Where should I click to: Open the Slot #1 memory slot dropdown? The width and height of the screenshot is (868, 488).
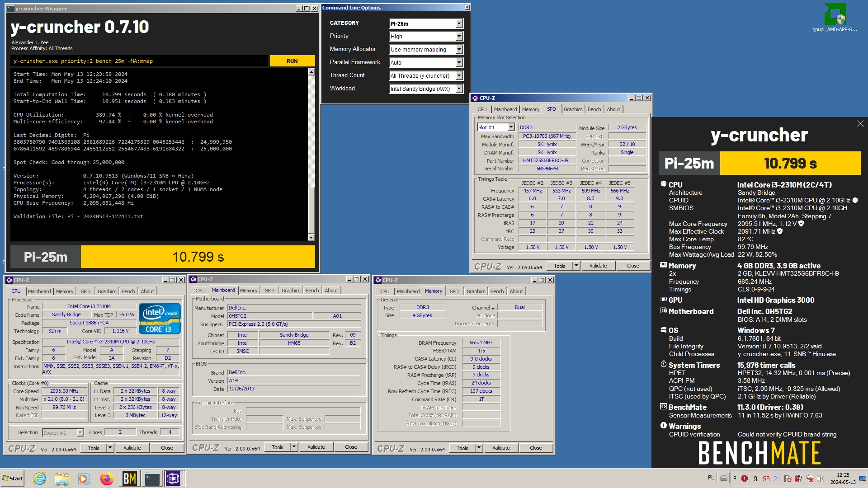[x=496, y=127]
